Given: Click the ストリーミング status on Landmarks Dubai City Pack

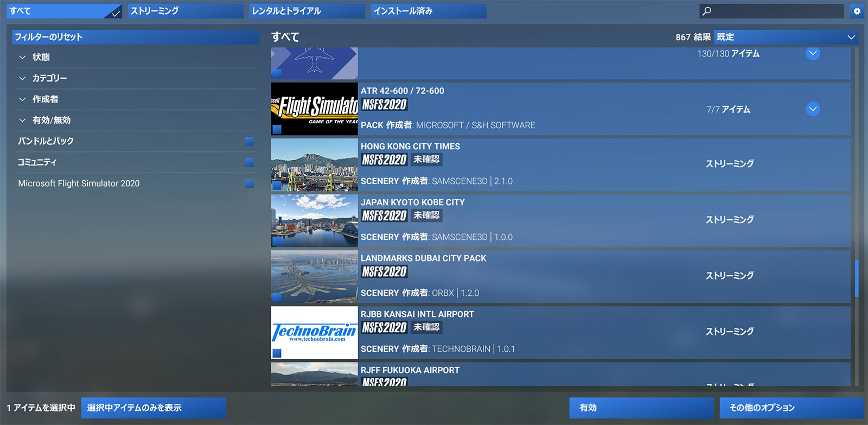Looking at the screenshot, I should [730, 275].
